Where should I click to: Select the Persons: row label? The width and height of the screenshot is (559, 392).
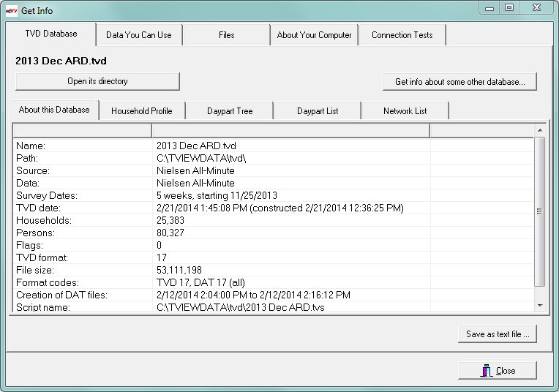point(35,233)
